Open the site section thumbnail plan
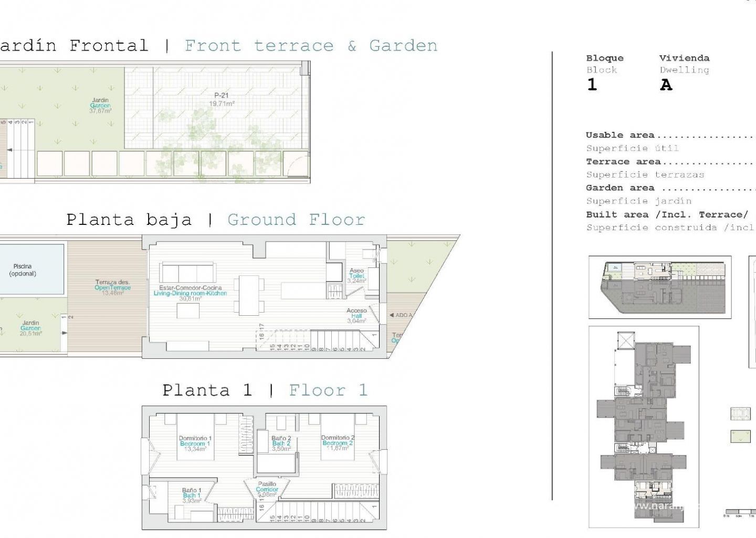 point(660,287)
